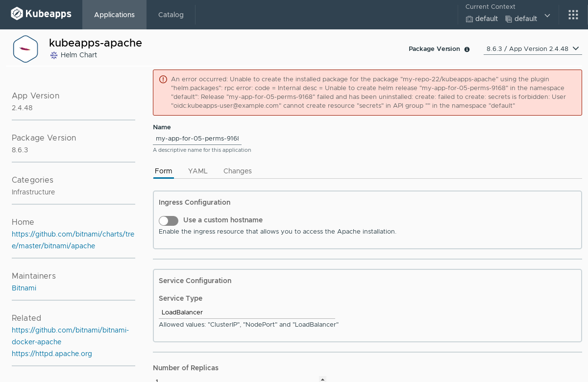Click the Kubeapps logo icon
Screen dimensions: 588x382
(17, 14)
